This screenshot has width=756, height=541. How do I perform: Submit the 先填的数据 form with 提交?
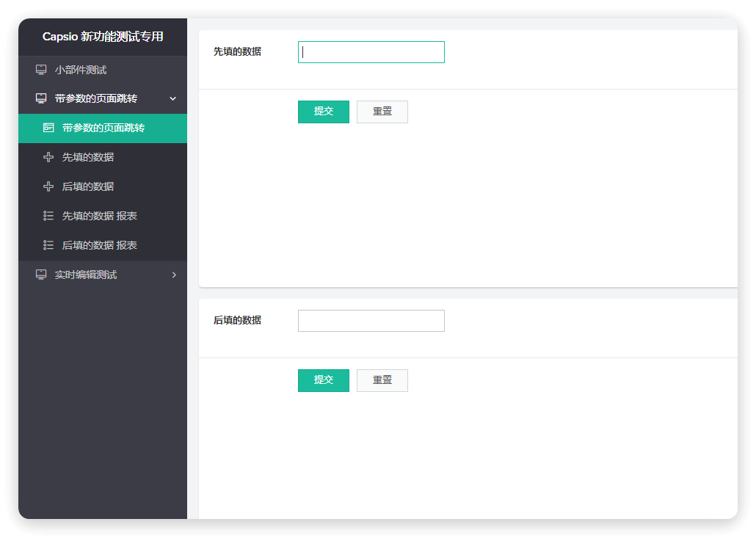point(324,112)
